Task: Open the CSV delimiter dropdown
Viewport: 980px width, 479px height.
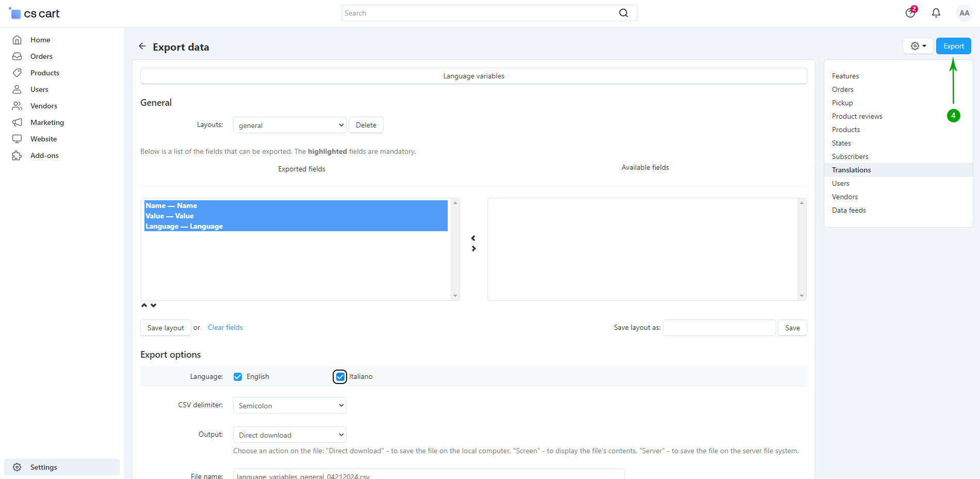Action: (289, 406)
